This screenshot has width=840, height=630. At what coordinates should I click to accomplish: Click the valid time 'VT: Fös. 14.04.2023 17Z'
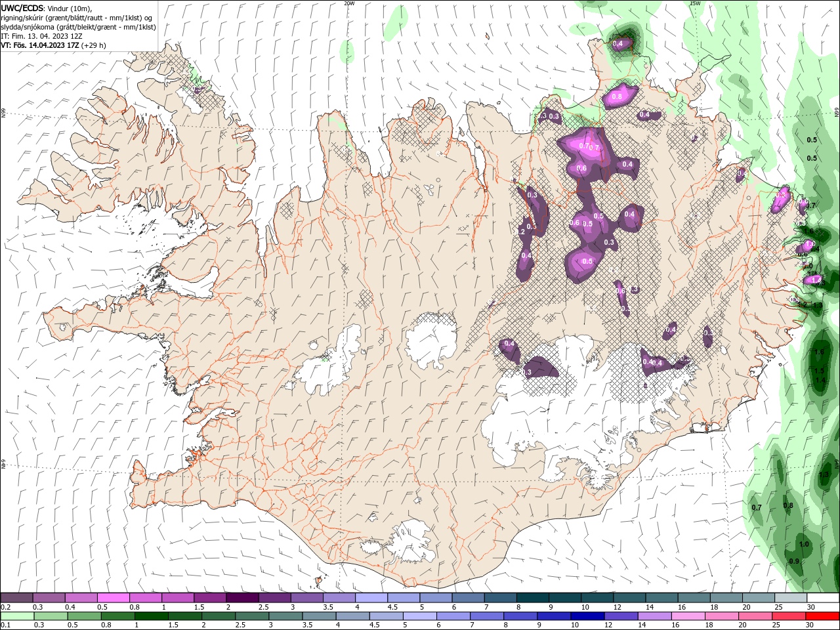(40, 45)
